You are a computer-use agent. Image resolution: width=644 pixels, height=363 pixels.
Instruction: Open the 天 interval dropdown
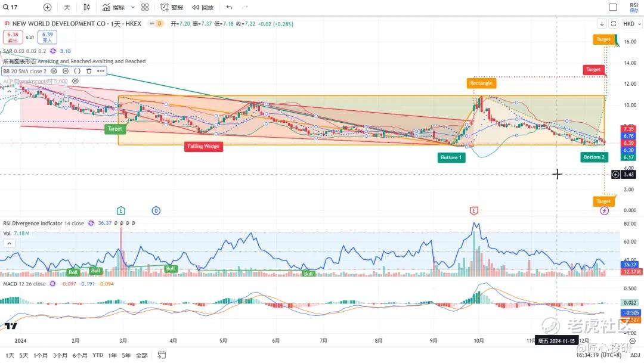(x=67, y=7)
